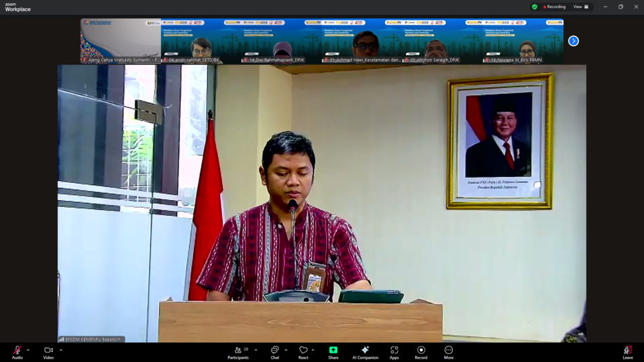Open the Apps panel
The image size is (644, 362).
pos(394,351)
